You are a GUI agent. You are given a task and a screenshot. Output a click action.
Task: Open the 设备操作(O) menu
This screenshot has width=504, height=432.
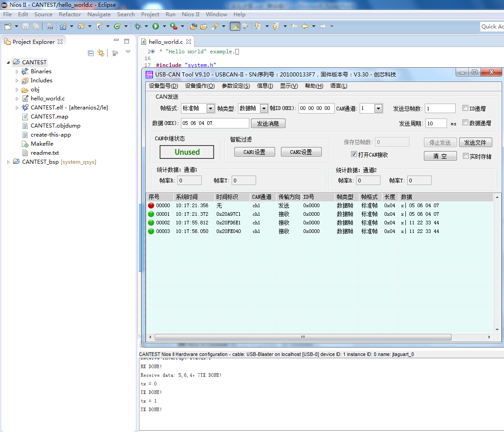[200, 86]
